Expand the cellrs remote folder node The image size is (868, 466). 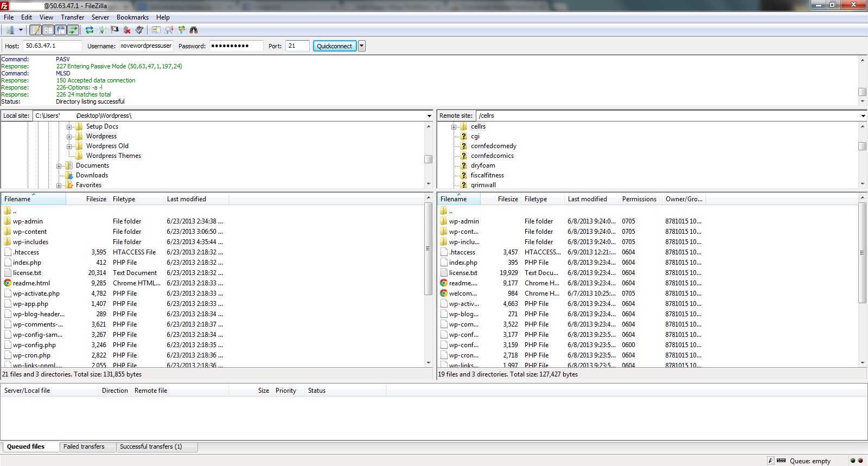[x=454, y=127]
